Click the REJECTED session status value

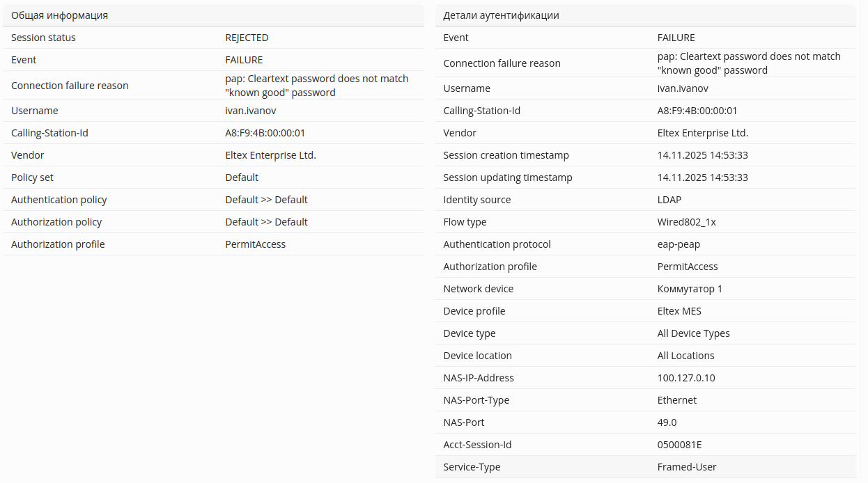coord(247,38)
